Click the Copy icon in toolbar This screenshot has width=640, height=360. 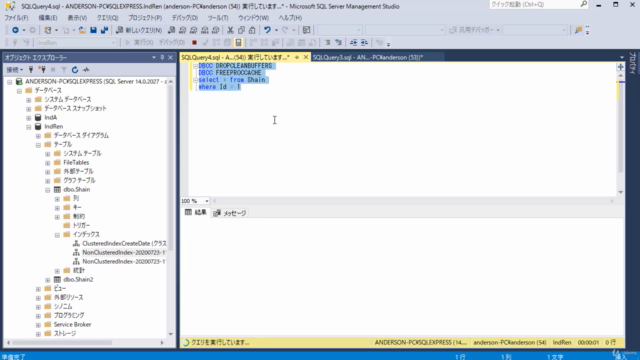pyautogui.click(x=241, y=30)
